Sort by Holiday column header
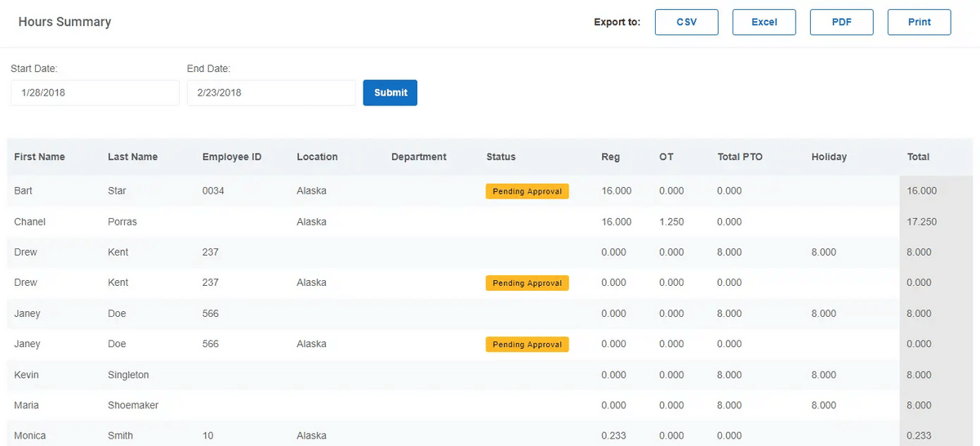 829,157
